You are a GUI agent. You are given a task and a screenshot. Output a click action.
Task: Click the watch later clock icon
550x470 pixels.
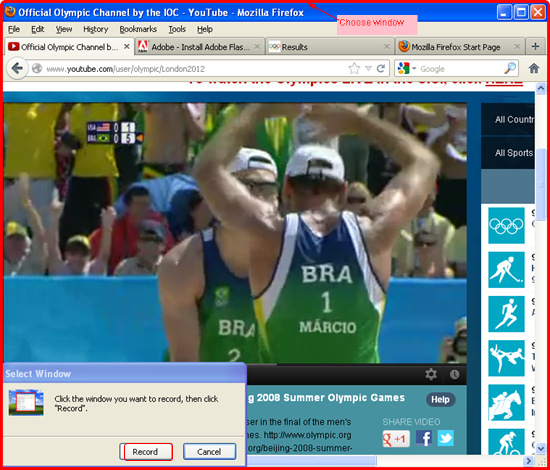click(x=455, y=375)
